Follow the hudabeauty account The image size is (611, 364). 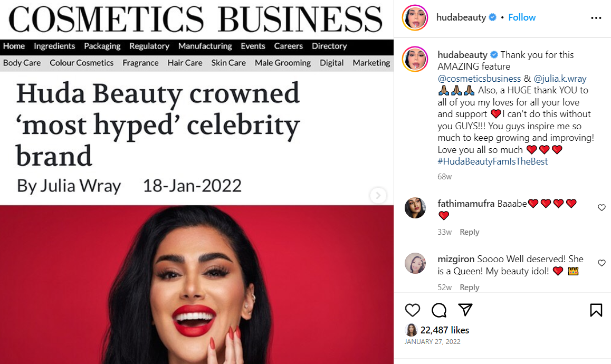tap(522, 17)
